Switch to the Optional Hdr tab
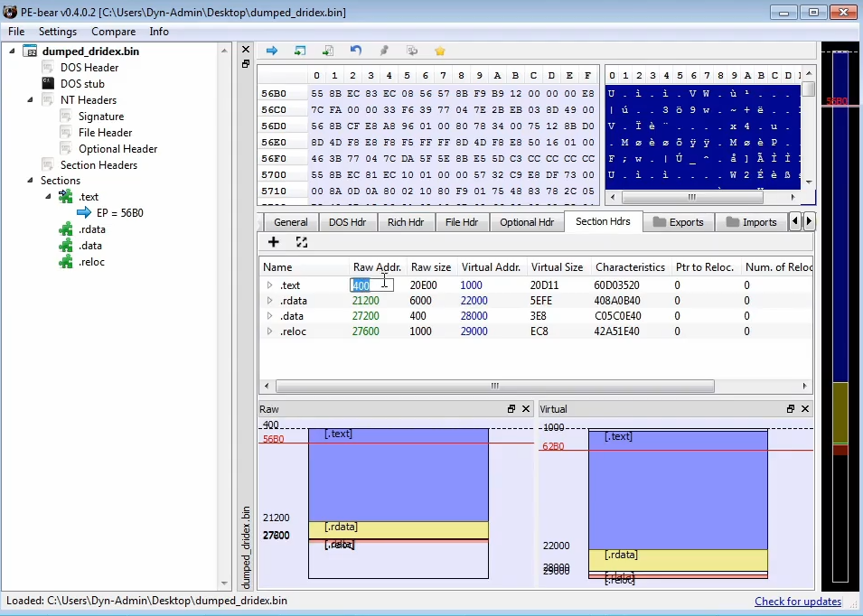The height and width of the screenshot is (616, 863). coord(526,222)
